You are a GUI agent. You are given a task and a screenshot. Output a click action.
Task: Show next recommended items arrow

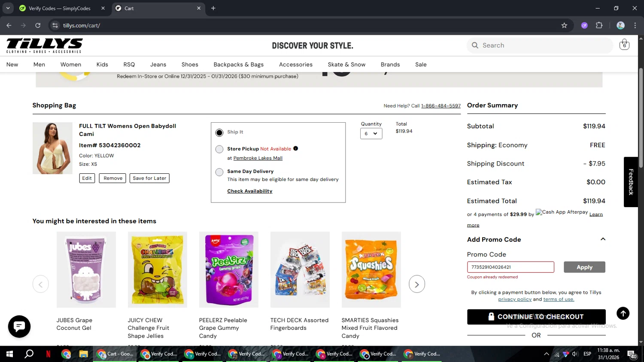coord(417,284)
